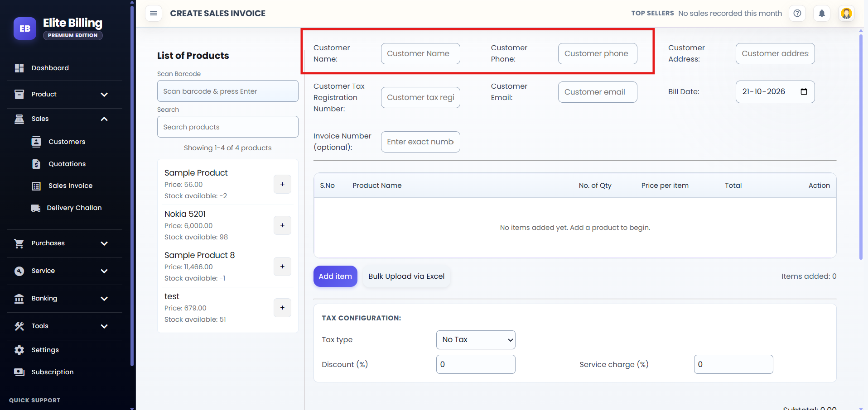Click the Delivery Challan truck icon
This screenshot has width=868, height=410.
point(35,208)
